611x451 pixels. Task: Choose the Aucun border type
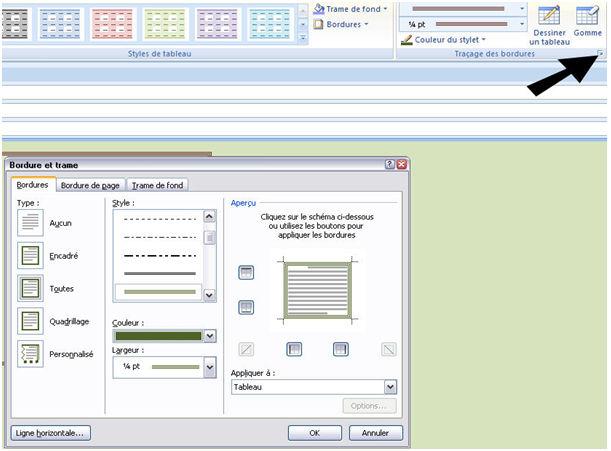click(30, 223)
